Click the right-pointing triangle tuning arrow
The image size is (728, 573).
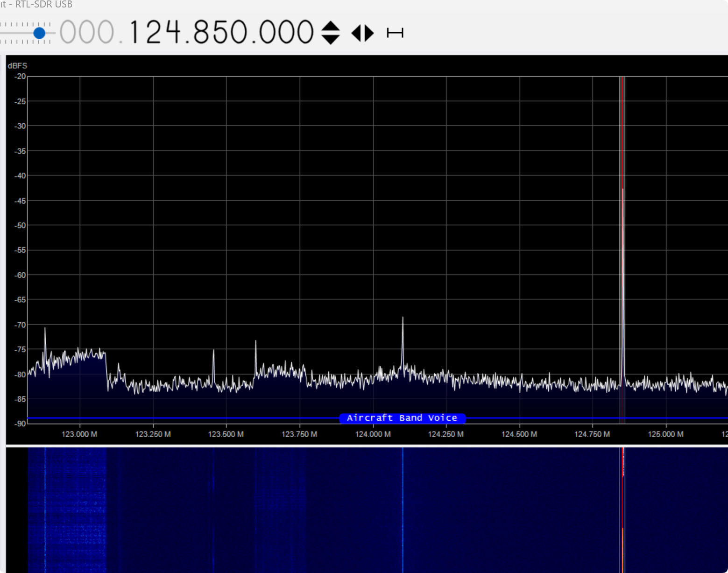[369, 33]
